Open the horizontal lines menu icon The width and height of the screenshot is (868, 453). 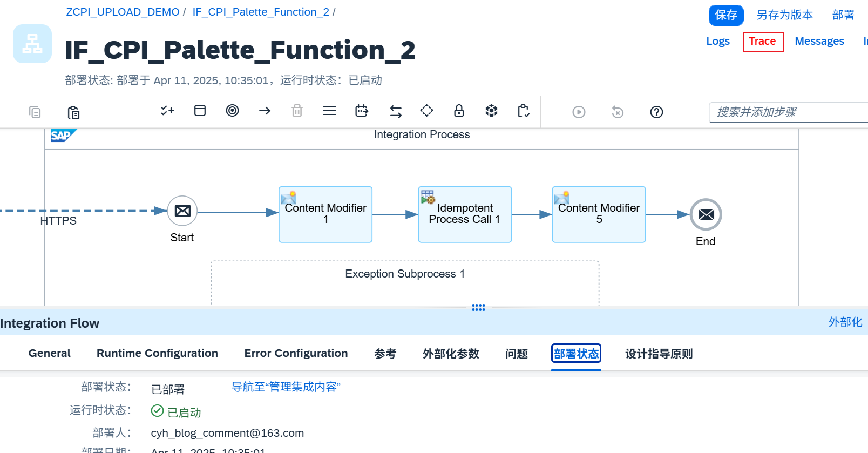tap(329, 111)
